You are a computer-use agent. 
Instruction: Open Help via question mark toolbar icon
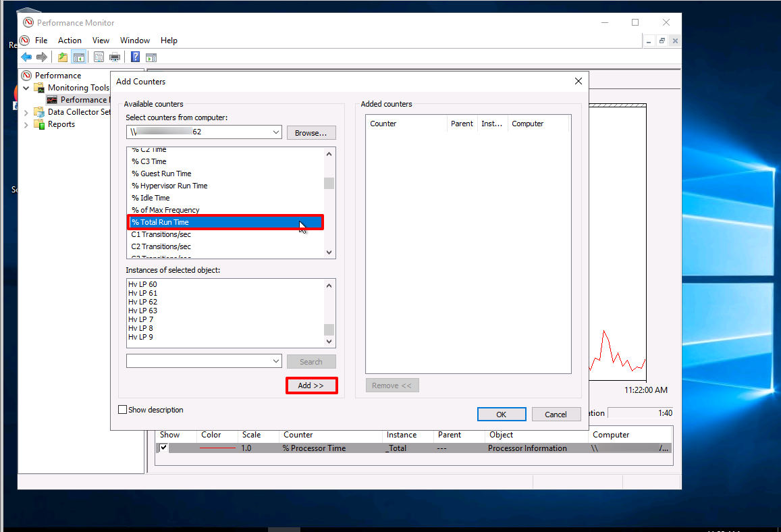(135, 57)
